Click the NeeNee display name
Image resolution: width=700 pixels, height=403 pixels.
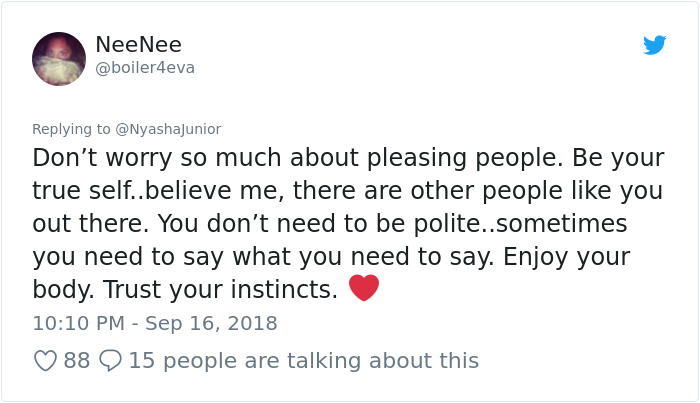[x=138, y=44]
